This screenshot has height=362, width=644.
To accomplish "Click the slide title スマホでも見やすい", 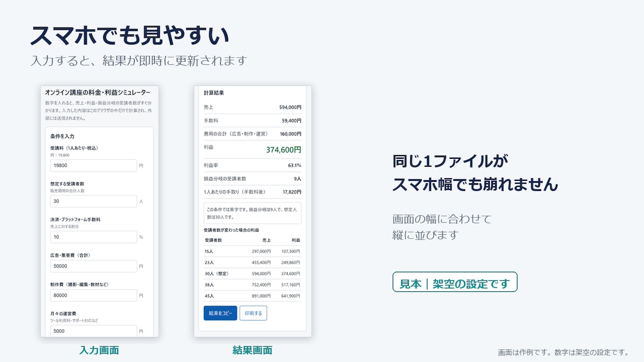I will [x=129, y=35].
